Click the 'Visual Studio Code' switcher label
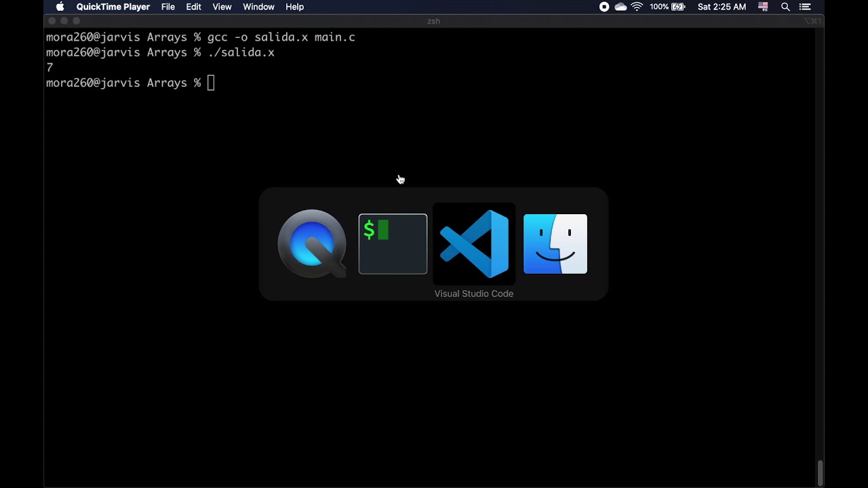868x488 pixels. tap(474, 293)
